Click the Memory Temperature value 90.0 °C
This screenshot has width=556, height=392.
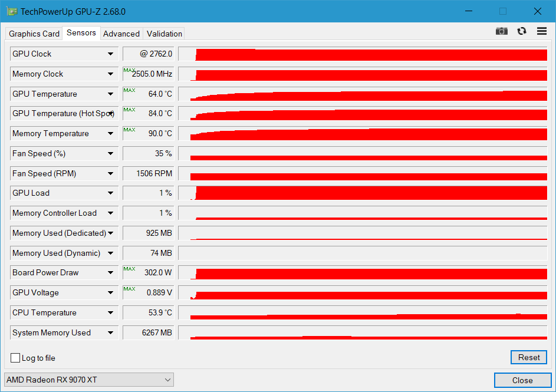tap(149, 134)
